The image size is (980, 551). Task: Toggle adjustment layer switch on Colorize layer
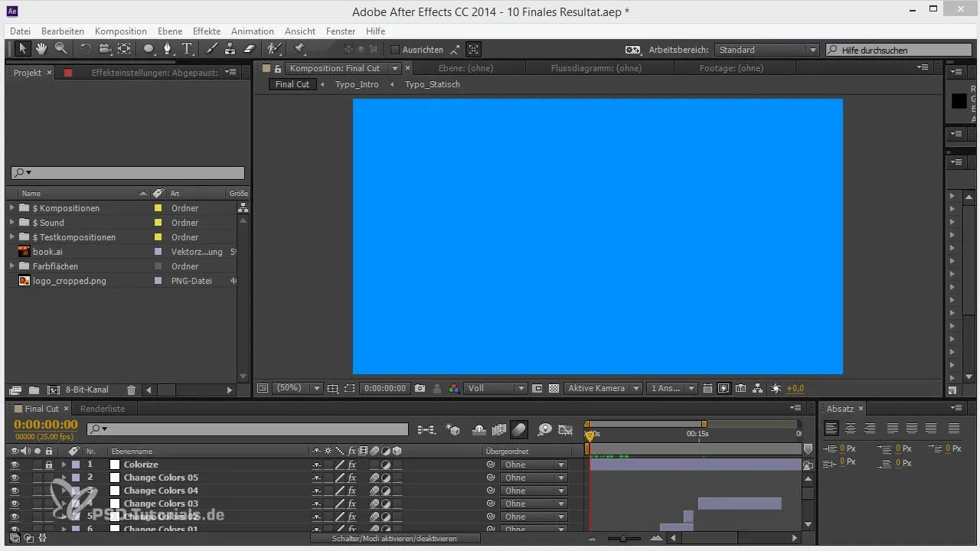pos(386,465)
